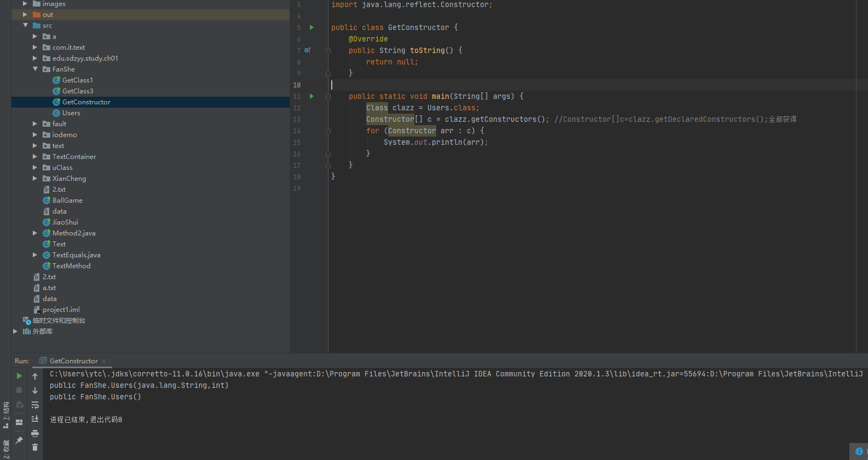
Task: Expand the iodemo package node
Action: [x=35, y=135]
